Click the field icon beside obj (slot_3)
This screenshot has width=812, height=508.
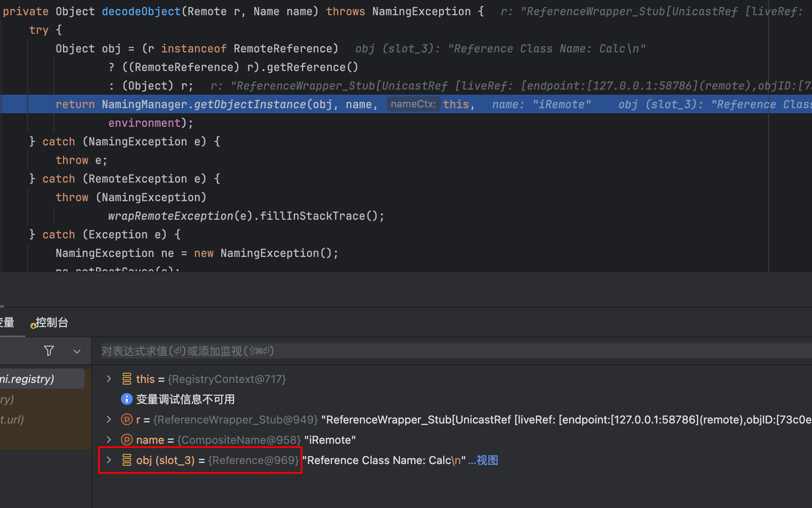point(126,460)
